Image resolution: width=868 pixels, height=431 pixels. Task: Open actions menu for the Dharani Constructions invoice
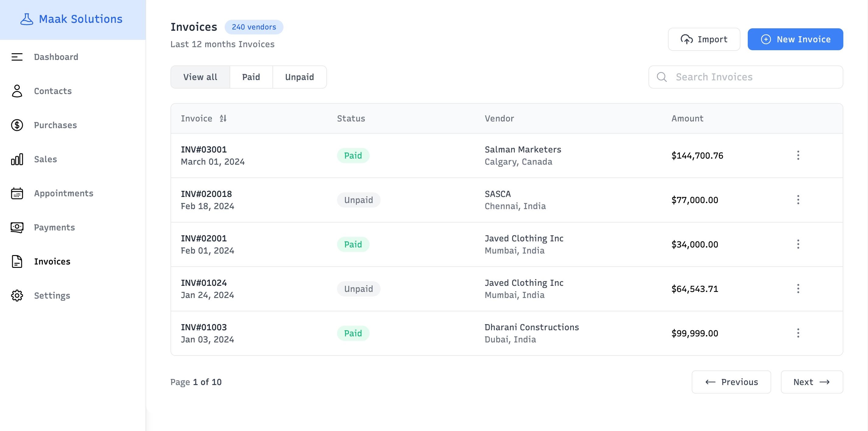[x=798, y=333]
